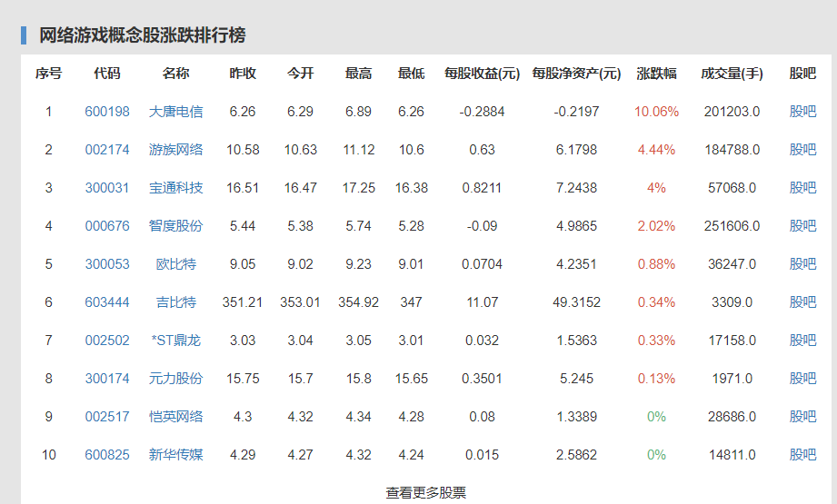This screenshot has width=837, height=504.
Task: Select the previous close 351.21
Action: [x=243, y=302]
